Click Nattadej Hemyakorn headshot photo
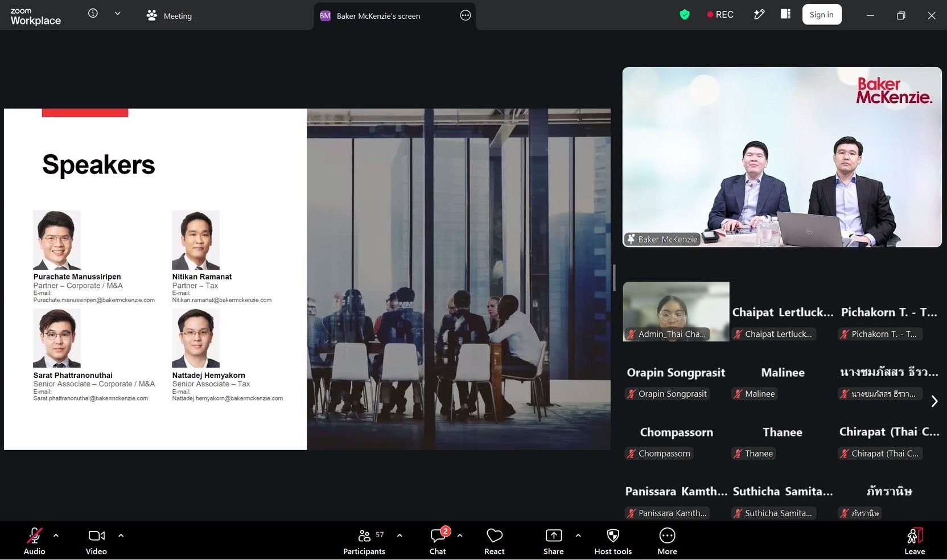Image resolution: width=947 pixels, height=560 pixels. tap(196, 338)
